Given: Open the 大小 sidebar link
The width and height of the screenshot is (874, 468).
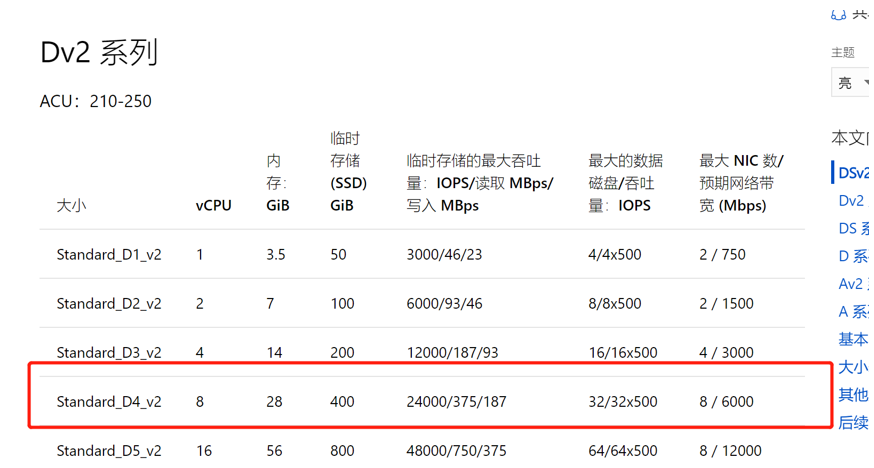Looking at the screenshot, I should (x=853, y=367).
